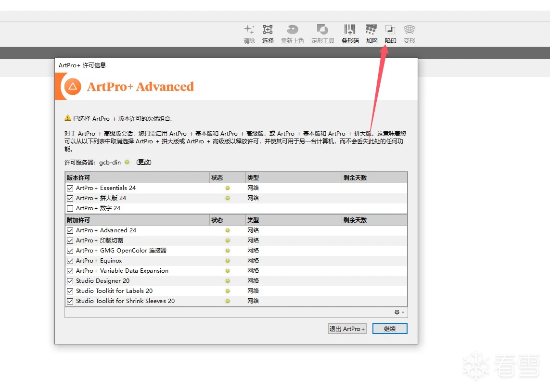Click status dot in ArtPro+ Essentials 24 row
The width and height of the screenshot is (550, 392).
point(228,188)
